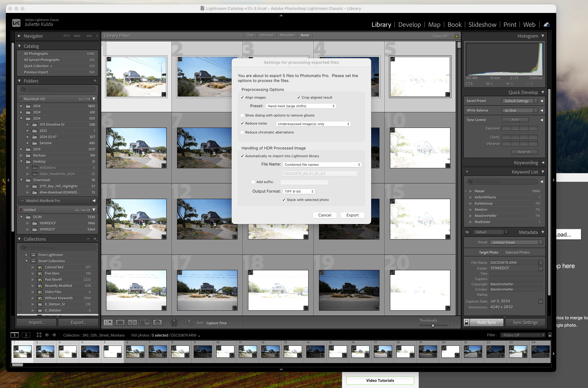Uncheck Align images checkbox
This screenshot has width=588, height=388.
click(x=242, y=98)
